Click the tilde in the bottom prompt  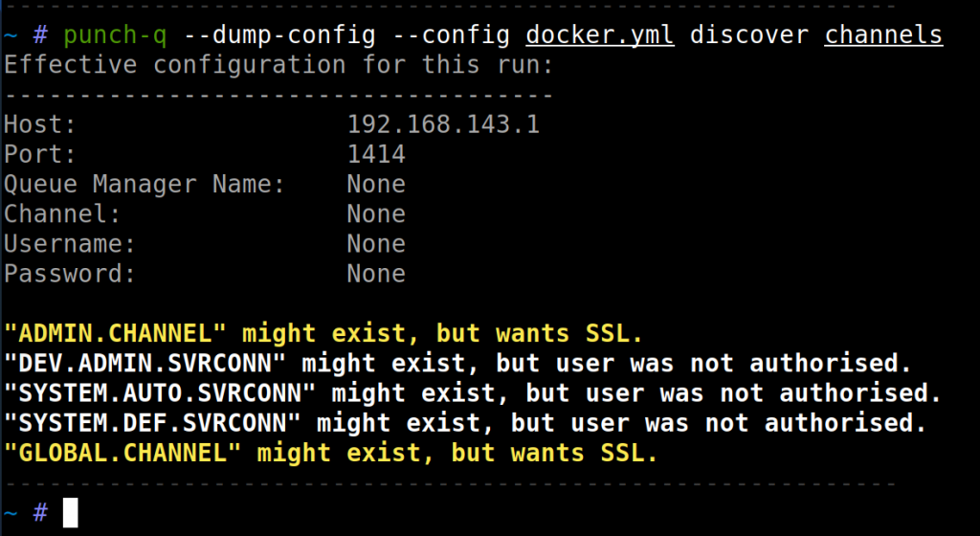pos(11,513)
